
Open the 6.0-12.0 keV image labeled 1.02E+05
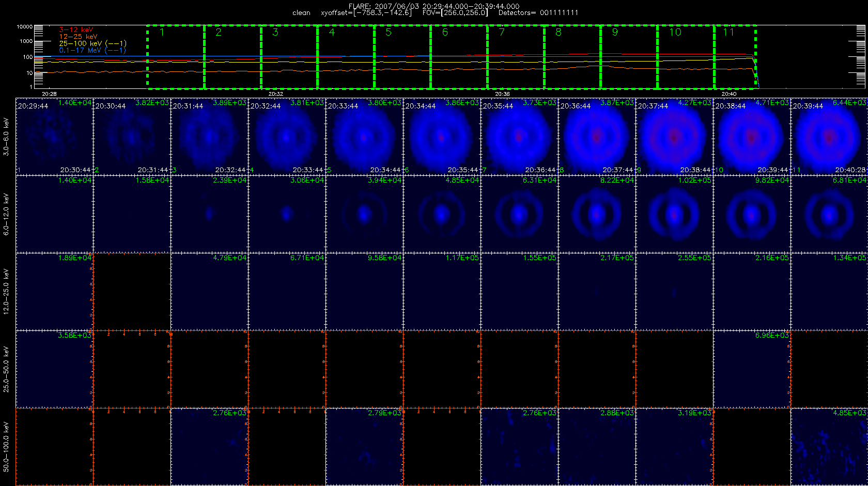(674, 214)
